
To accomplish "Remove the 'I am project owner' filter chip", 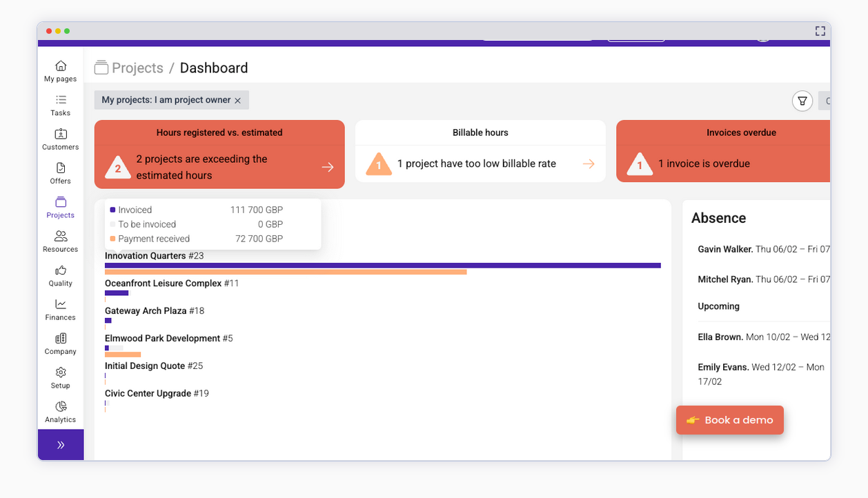I will [237, 99].
